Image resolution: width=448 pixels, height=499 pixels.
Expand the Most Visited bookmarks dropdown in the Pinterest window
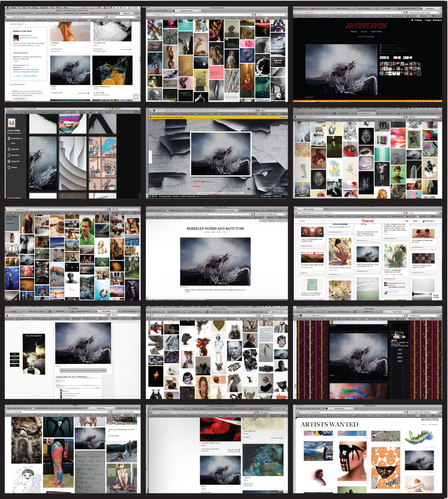[x=302, y=216]
